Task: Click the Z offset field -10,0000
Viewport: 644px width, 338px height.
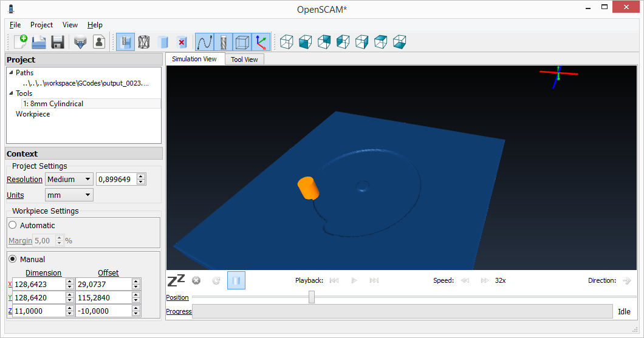Action: [x=104, y=311]
